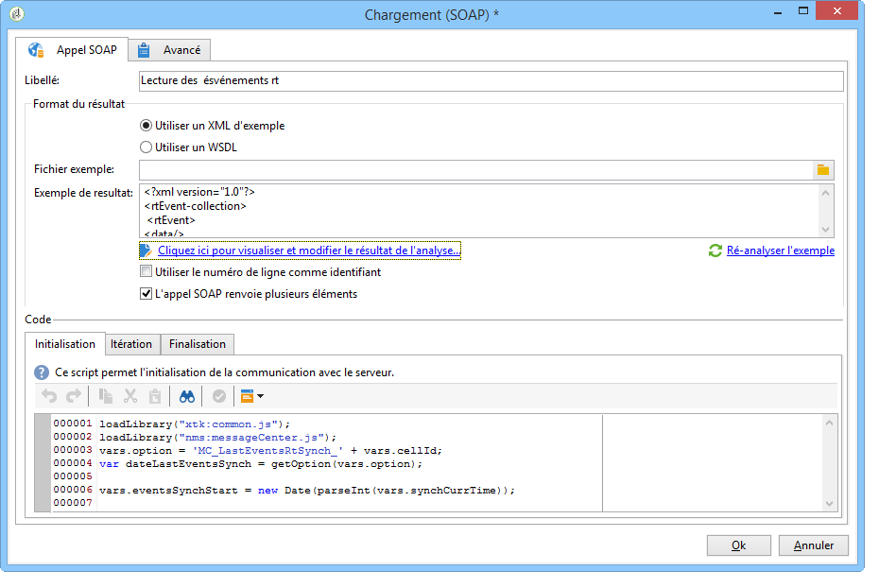Maximize the Chargement (SOAP) window
The width and height of the screenshot is (879, 588).
[803, 10]
